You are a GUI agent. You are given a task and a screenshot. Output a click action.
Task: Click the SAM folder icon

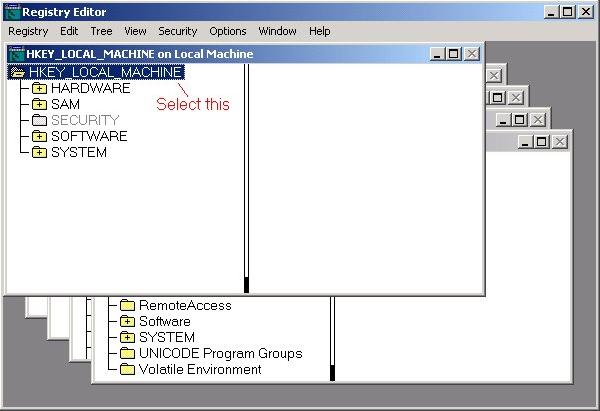click(39, 105)
